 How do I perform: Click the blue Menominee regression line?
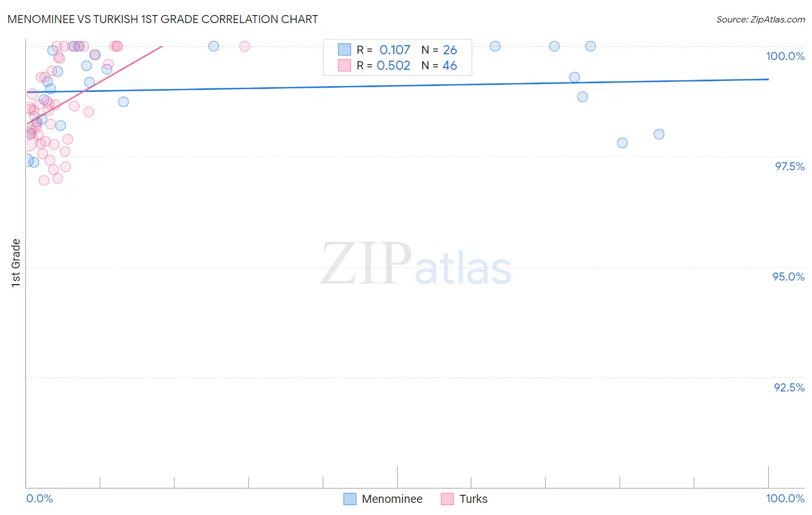pyautogui.click(x=397, y=85)
